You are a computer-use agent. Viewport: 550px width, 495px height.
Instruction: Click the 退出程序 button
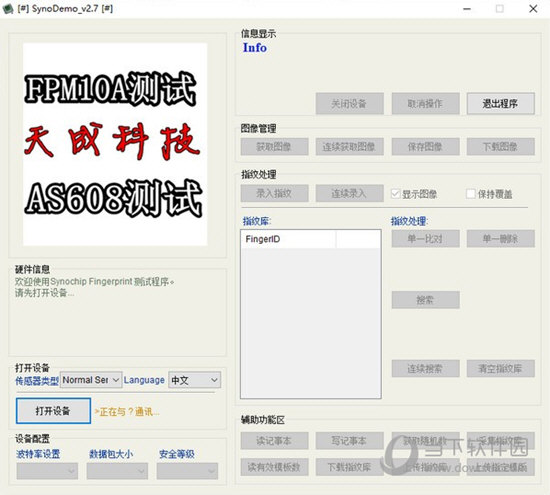pos(501,103)
